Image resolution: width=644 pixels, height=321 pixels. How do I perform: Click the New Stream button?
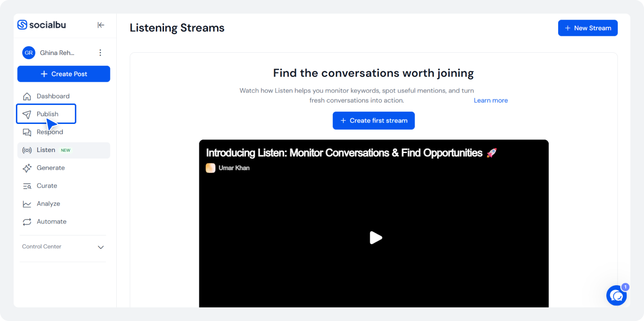click(588, 28)
